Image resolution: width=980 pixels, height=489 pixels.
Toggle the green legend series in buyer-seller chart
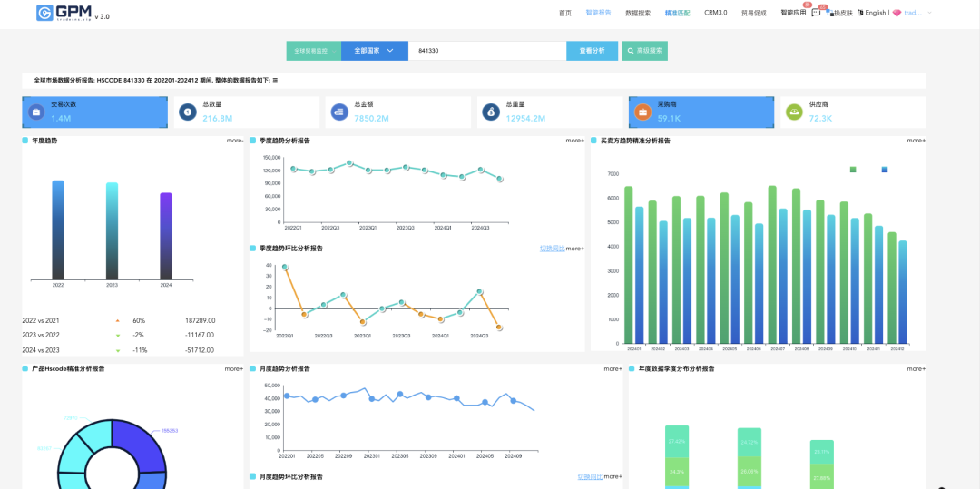[853, 170]
